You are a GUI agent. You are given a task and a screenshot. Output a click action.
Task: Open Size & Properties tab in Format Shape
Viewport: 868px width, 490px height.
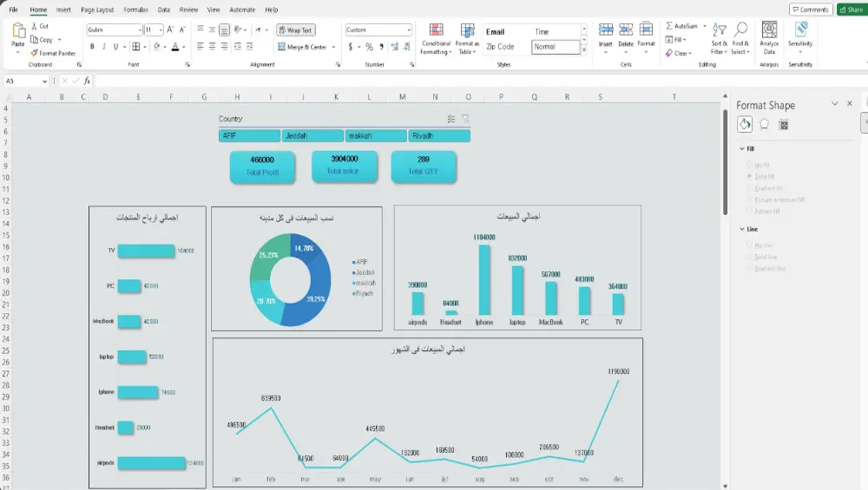coord(783,125)
